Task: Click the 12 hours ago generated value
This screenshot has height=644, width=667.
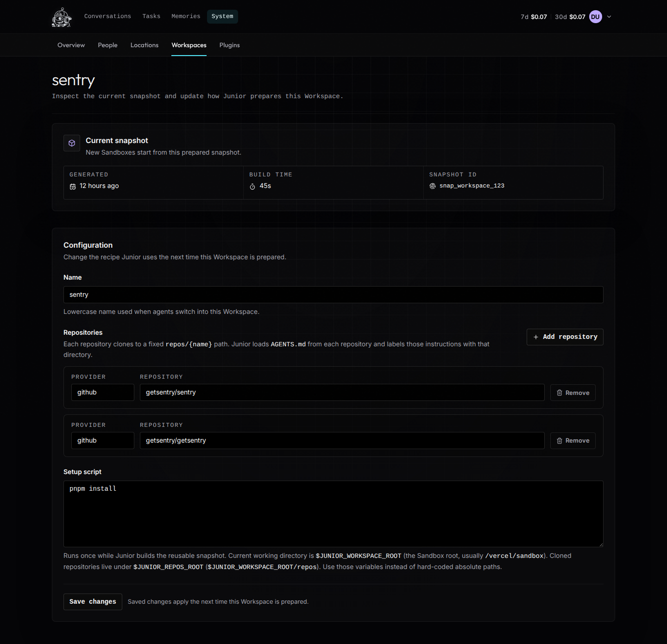Action: pyautogui.click(x=99, y=186)
